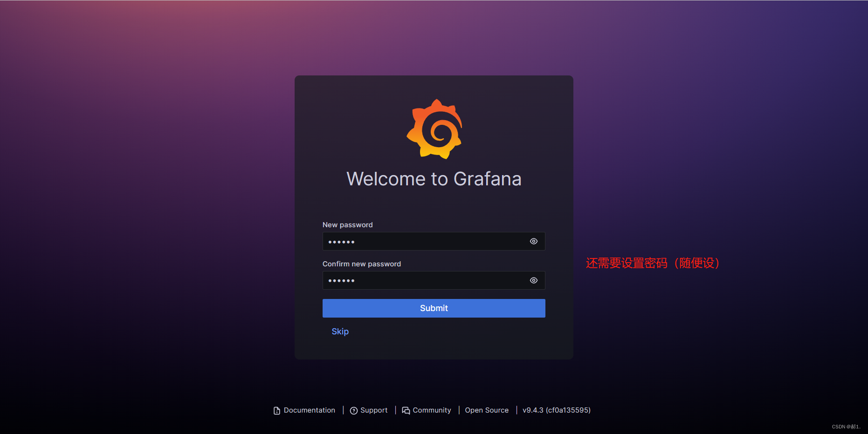Click the Community chat bubbles icon
This screenshot has height=434, width=868.
click(406, 411)
